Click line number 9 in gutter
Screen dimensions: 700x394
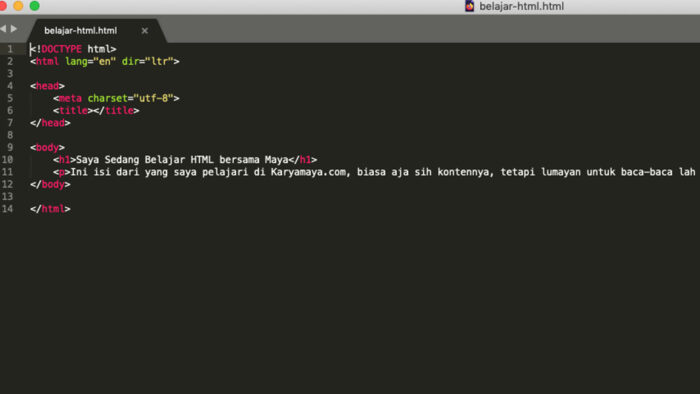tap(10, 147)
